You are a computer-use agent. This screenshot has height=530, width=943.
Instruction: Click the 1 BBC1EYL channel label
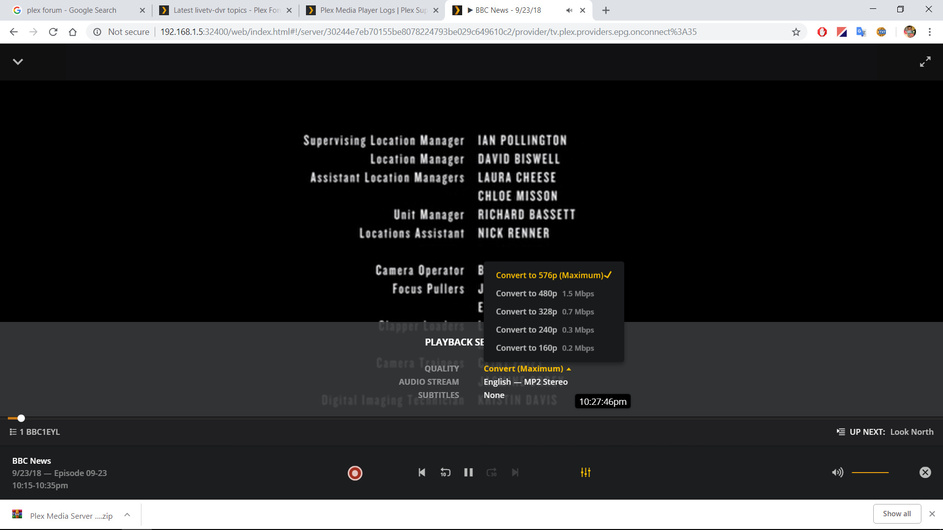(x=40, y=432)
